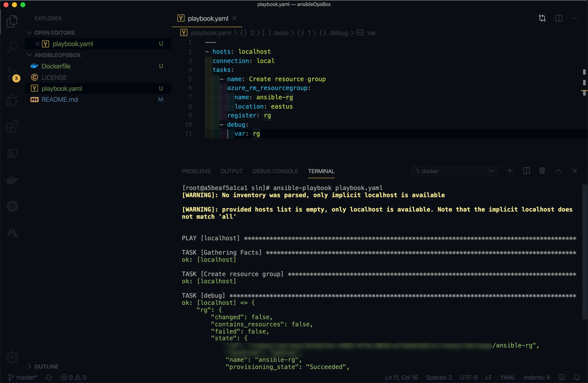Collapse the Open Editors section

(54, 33)
